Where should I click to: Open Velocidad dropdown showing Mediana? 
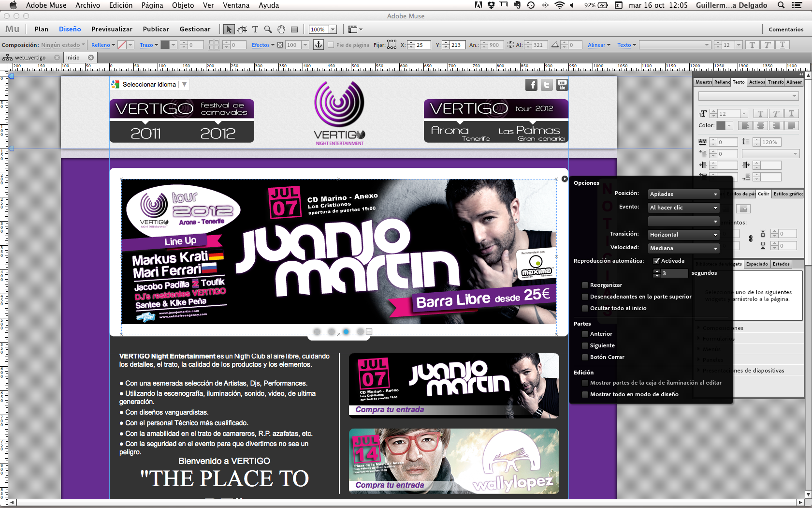pos(683,248)
